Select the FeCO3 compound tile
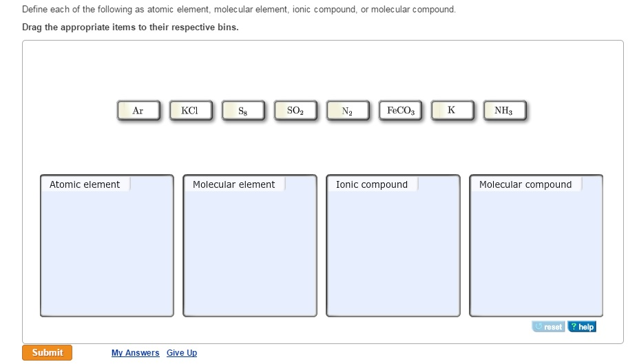Viewport: 628px width, 364px height. pos(401,111)
